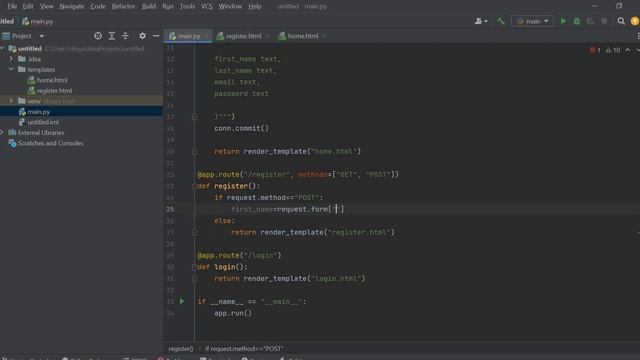Expand the venv folder

(11, 101)
